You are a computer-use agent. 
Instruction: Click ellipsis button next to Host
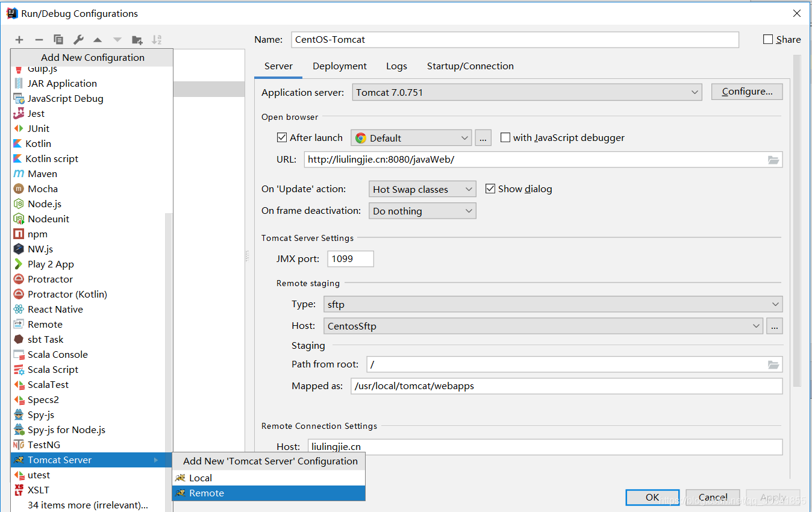[775, 326]
